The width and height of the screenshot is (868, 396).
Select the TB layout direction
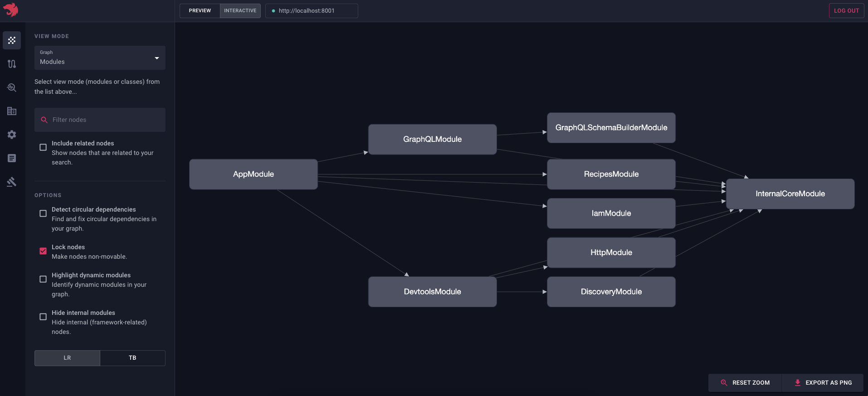point(132,358)
